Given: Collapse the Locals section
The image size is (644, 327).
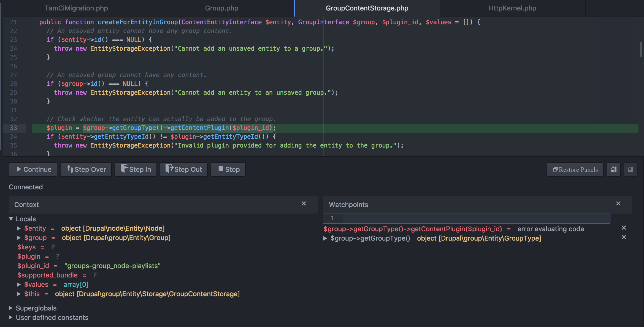Looking at the screenshot, I should [x=11, y=219].
